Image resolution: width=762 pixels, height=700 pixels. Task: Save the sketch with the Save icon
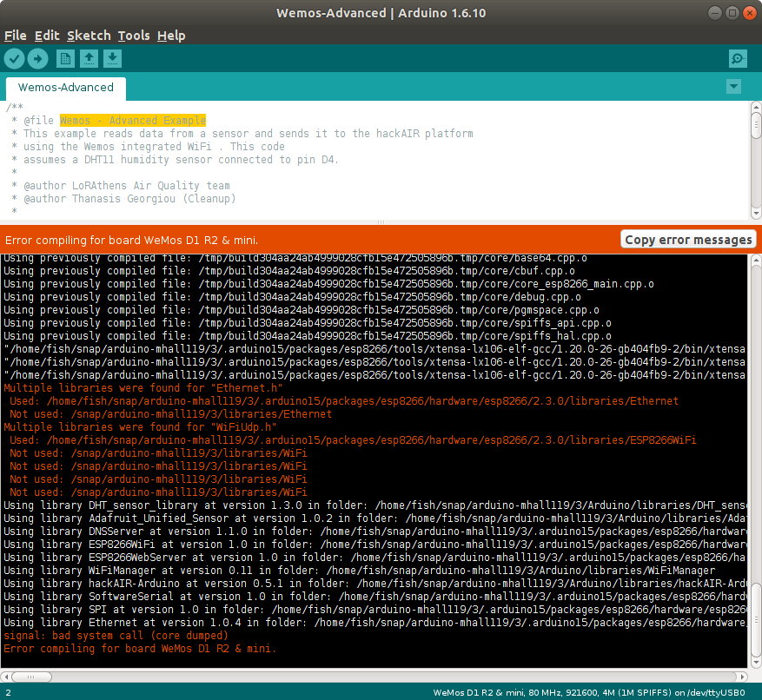[x=112, y=59]
